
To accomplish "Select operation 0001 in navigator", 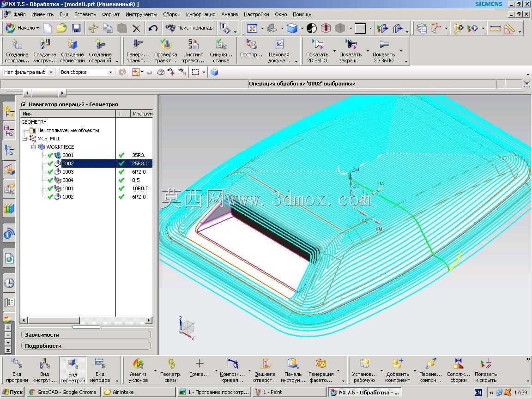I will [68, 155].
